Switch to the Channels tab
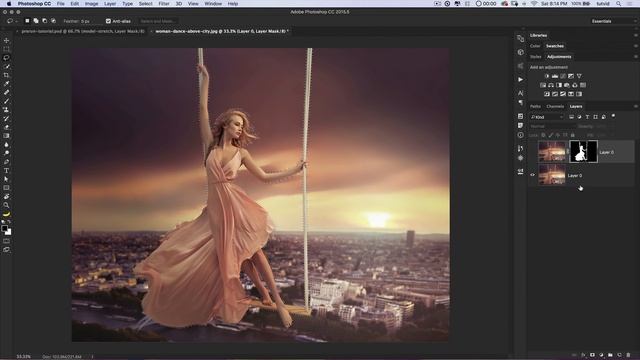Screen dimensions: 640x360 point(555,107)
